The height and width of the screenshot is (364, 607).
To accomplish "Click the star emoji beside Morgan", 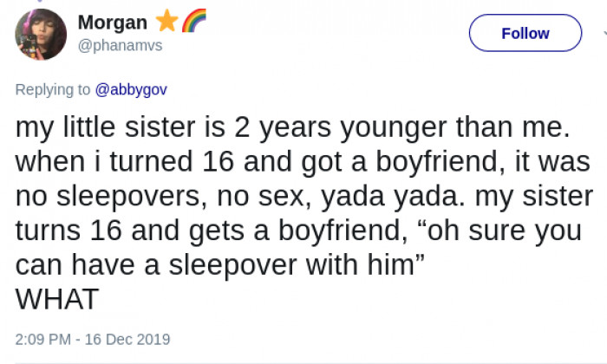I will [x=166, y=20].
